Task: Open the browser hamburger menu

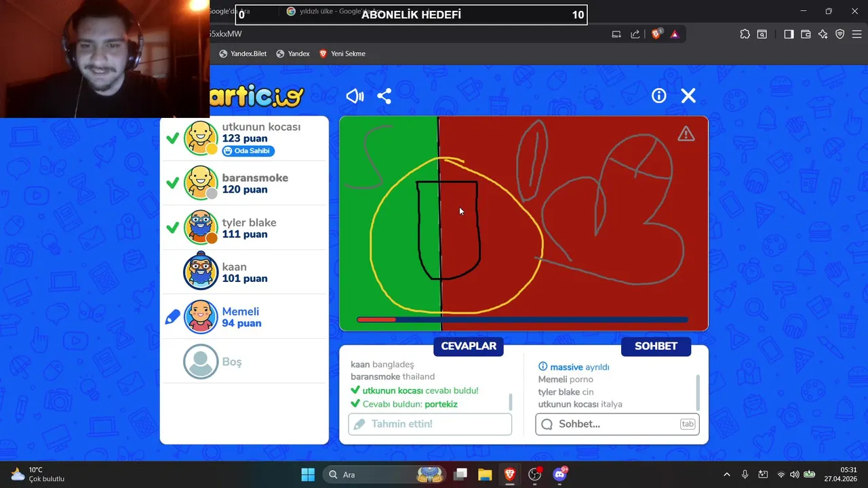Action: click(856, 34)
